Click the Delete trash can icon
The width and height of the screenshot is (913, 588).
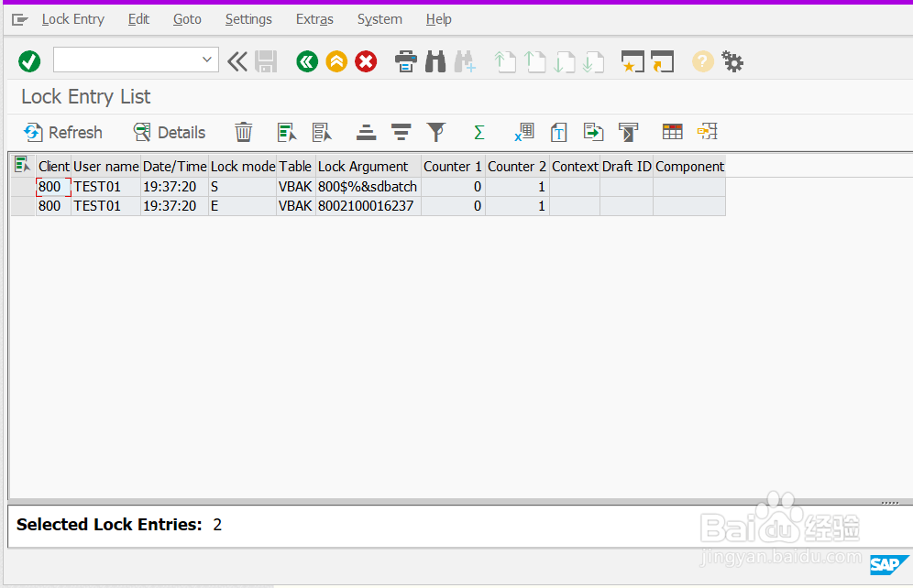pos(244,132)
